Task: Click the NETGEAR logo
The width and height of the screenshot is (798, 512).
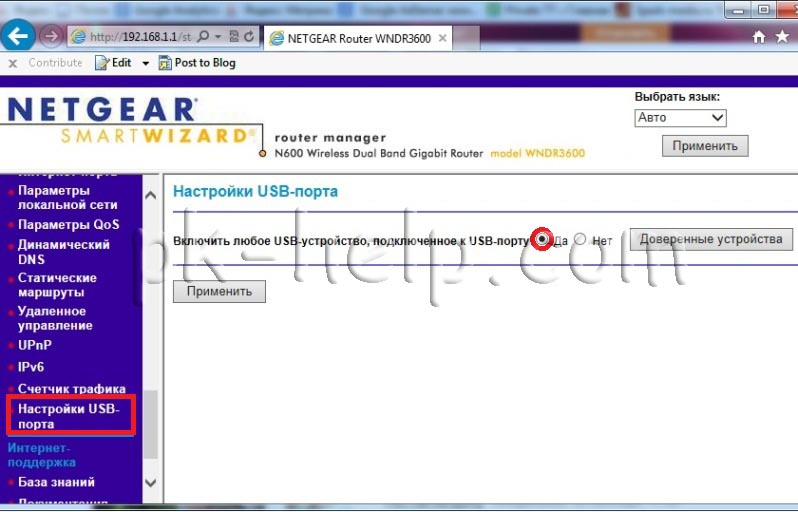Action: [x=103, y=109]
